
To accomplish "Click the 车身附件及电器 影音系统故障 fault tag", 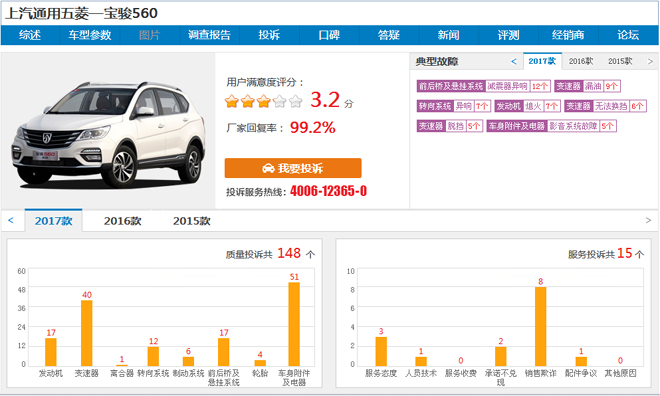I will 551,125.
